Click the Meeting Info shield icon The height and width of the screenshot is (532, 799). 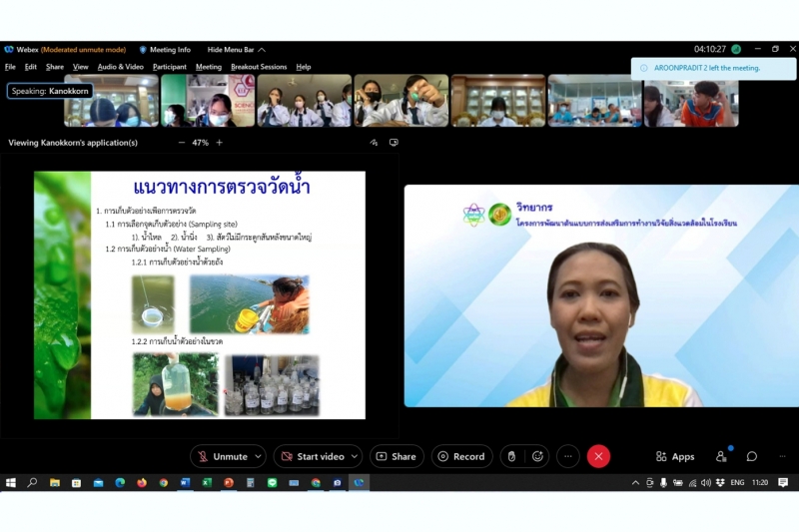tap(144, 49)
